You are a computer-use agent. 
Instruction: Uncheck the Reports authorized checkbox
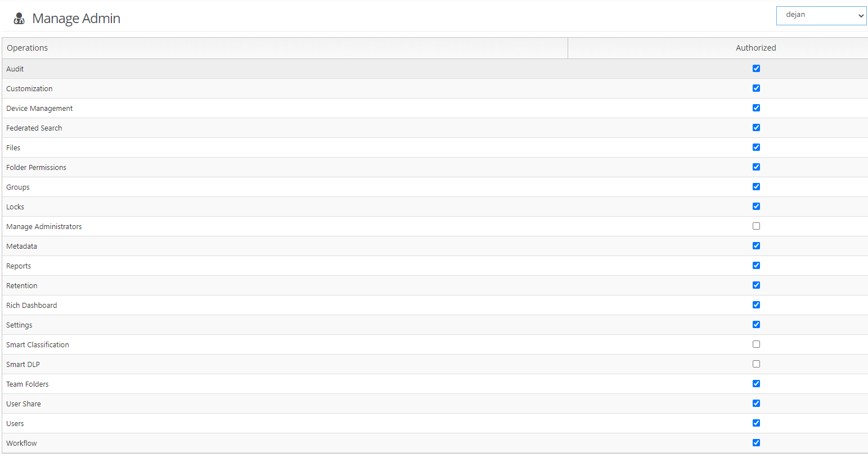pyautogui.click(x=756, y=266)
